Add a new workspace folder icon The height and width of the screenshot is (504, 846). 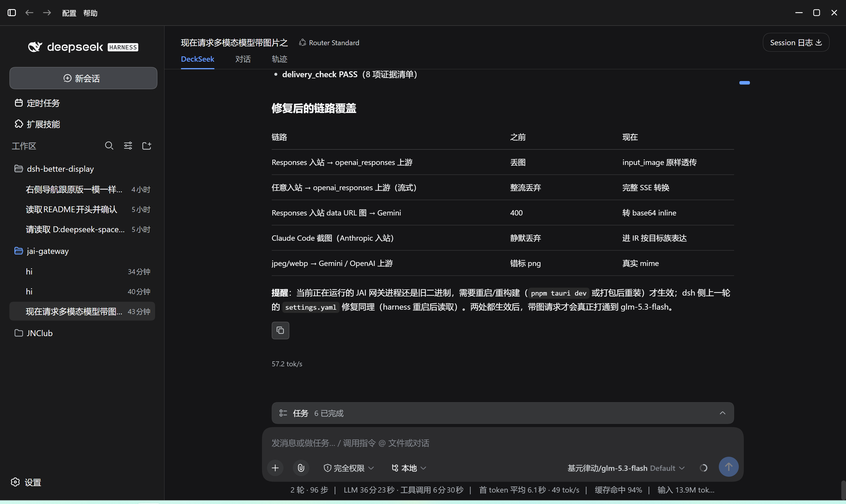(x=147, y=146)
